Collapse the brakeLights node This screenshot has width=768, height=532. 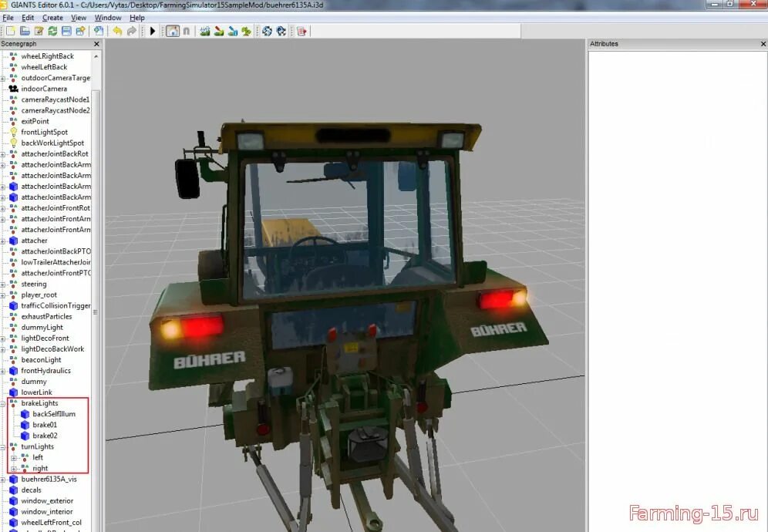(3, 404)
